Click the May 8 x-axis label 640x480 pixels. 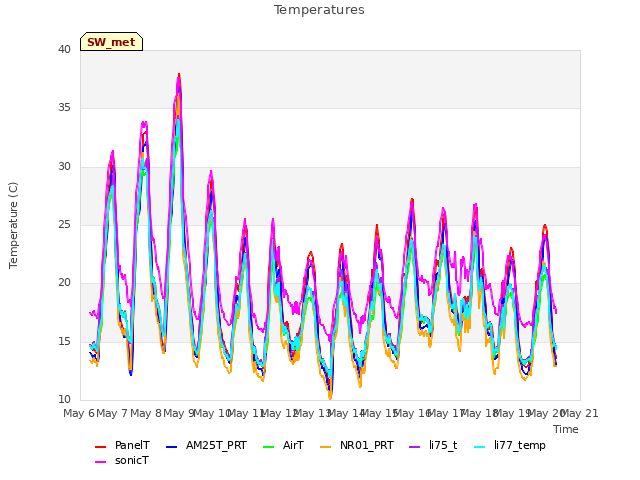(x=146, y=413)
